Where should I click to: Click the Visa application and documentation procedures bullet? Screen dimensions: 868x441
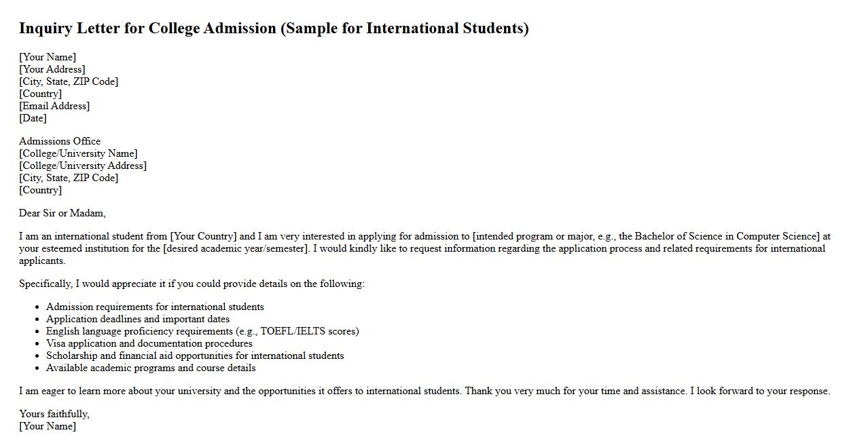pos(149,343)
